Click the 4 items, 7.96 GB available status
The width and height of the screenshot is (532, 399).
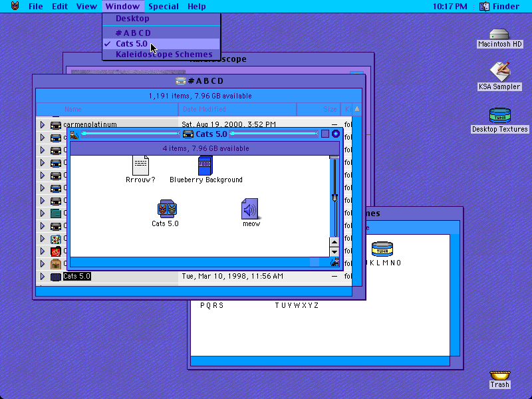pos(205,148)
